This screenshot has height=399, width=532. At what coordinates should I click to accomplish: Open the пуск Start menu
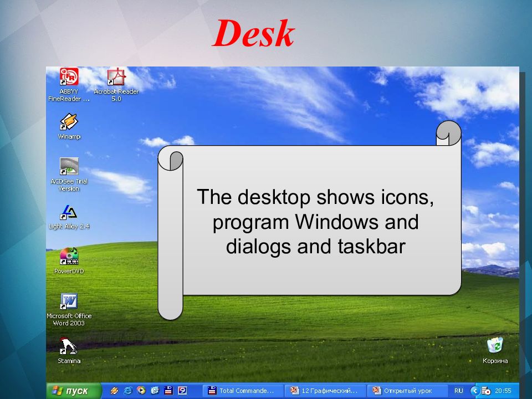(x=69, y=391)
